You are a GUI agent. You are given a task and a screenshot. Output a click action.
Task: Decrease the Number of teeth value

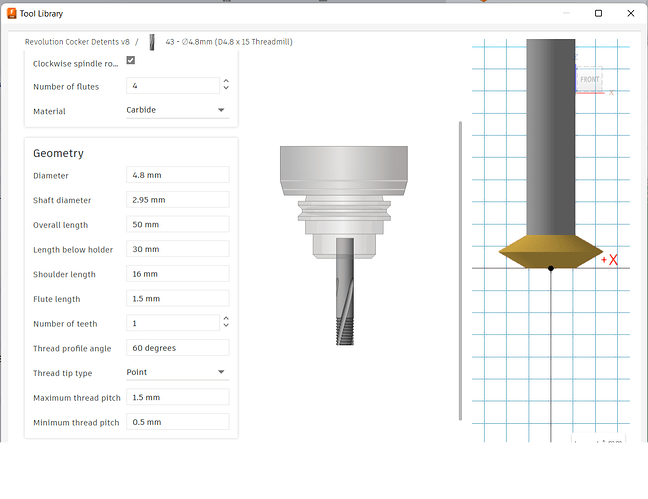226,325
